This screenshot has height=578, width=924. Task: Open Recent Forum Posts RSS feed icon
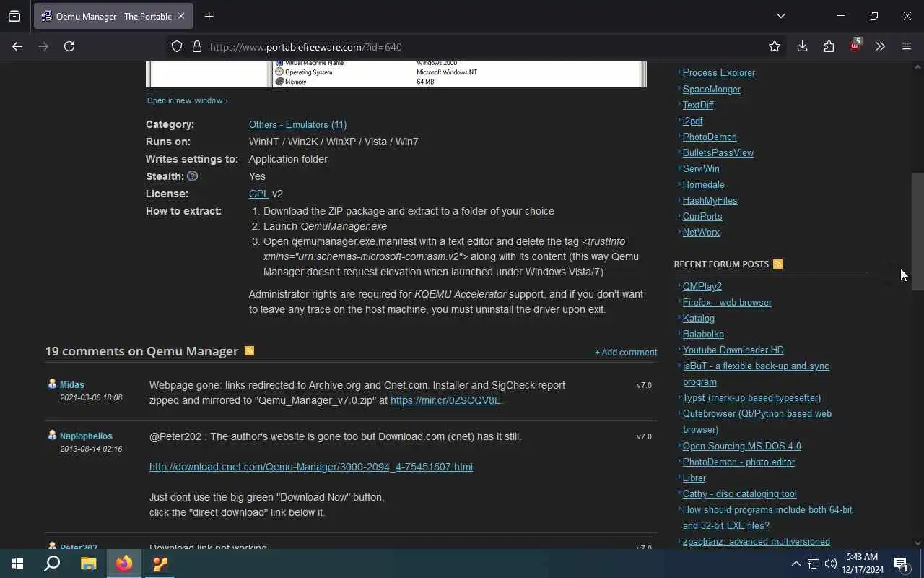click(x=777, y=264)
